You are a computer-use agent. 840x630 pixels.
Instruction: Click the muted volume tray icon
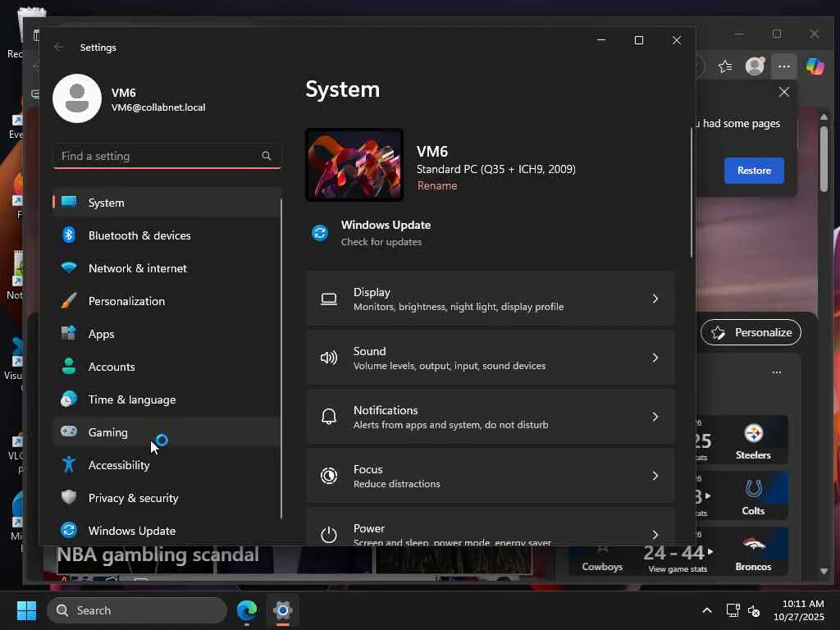tap(755, 610)
